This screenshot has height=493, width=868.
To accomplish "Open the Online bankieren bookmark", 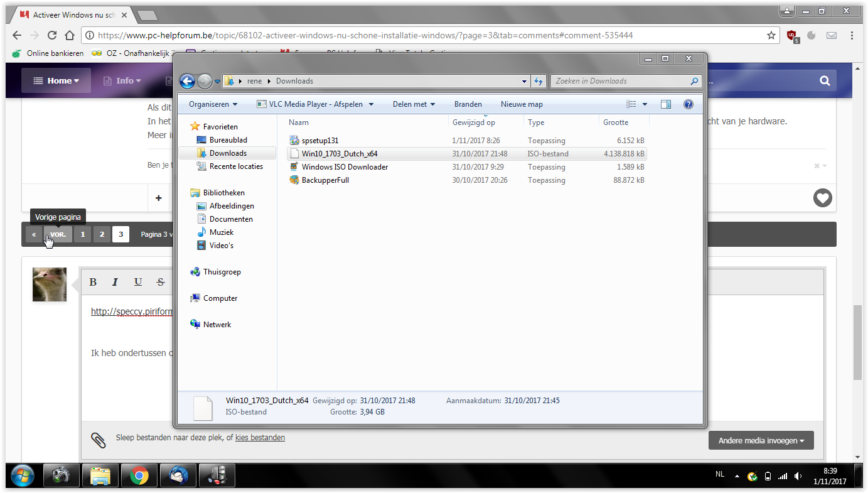I will [48, 53].
